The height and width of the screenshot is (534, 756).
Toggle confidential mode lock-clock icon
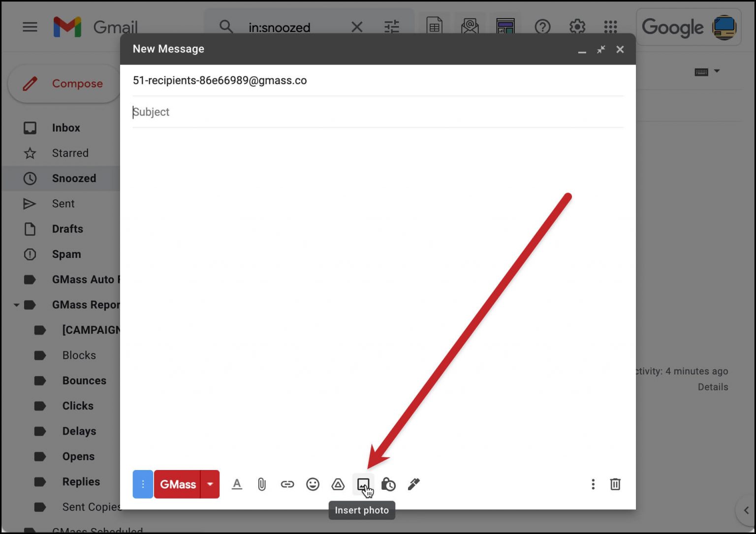388,484
